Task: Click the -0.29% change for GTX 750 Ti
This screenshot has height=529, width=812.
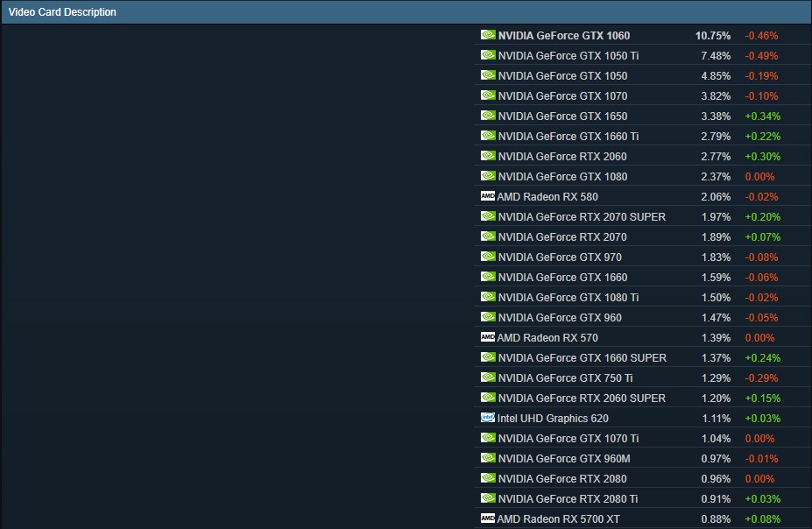Action: tap(761, 378)
